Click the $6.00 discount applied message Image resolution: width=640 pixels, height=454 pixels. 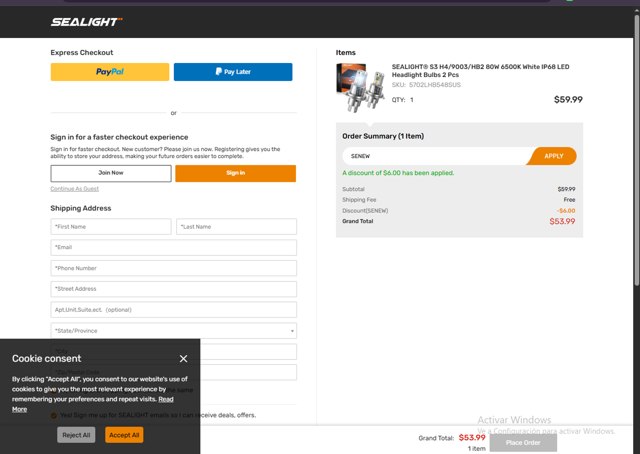(398, 173)
